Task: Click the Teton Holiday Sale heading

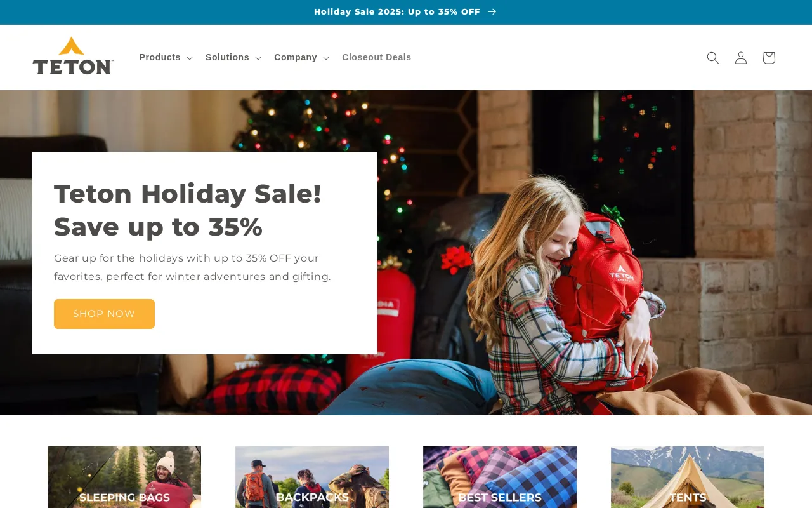Action: click(188, 210)
